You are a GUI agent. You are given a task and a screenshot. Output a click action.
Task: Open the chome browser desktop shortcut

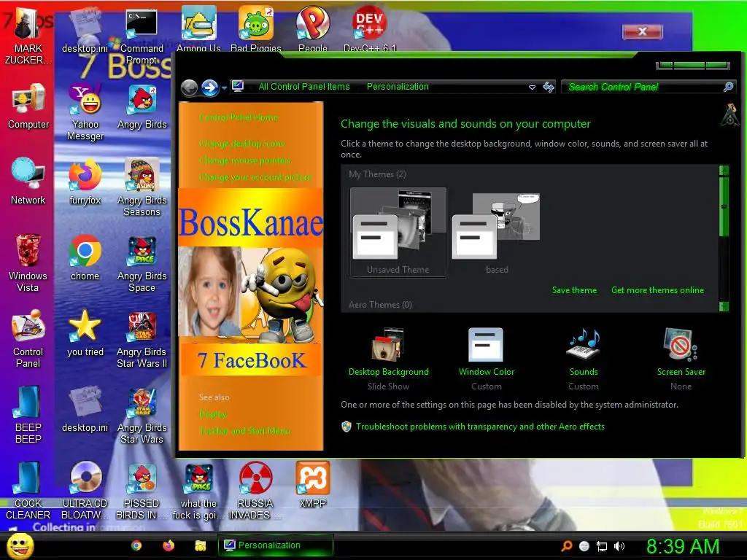click(x=85, y=257)
